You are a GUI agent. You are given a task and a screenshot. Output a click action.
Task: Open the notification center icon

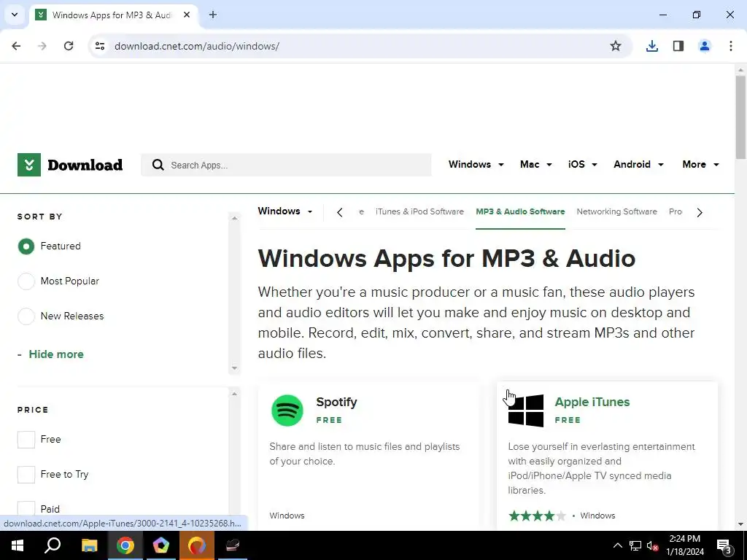click(724, 546)
